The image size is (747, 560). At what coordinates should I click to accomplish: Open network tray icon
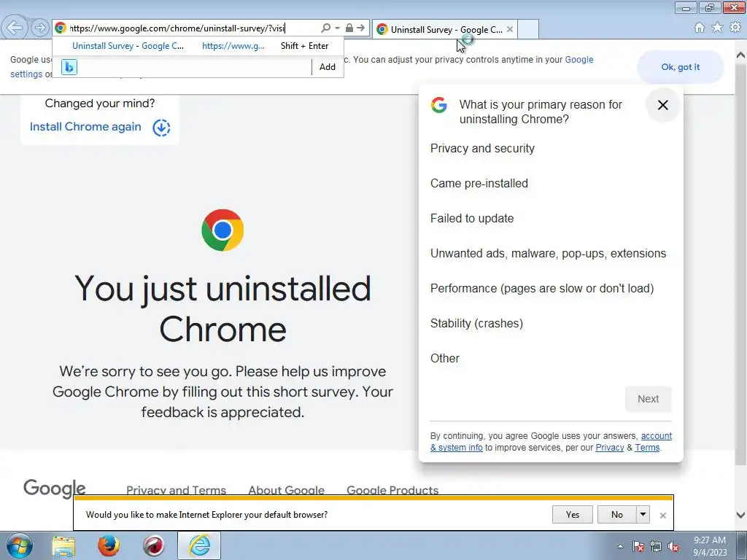click(x=656, y=547)
